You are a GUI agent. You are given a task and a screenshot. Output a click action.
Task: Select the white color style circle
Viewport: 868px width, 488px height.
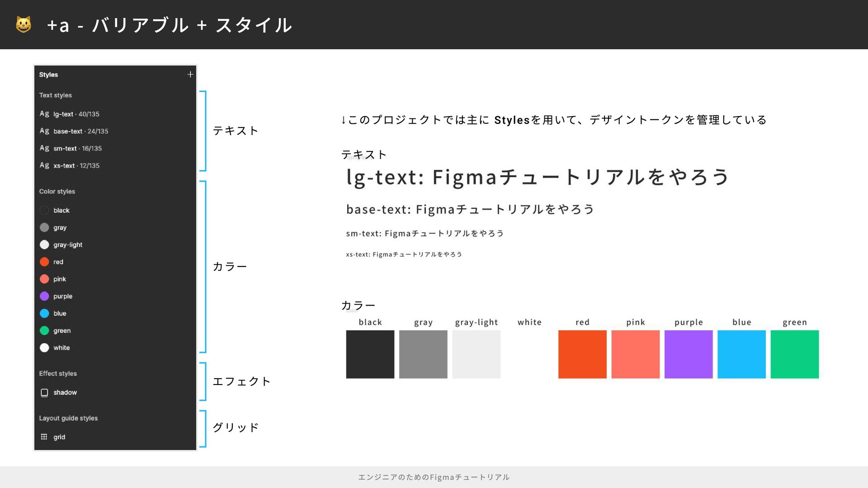coord(44,348)
